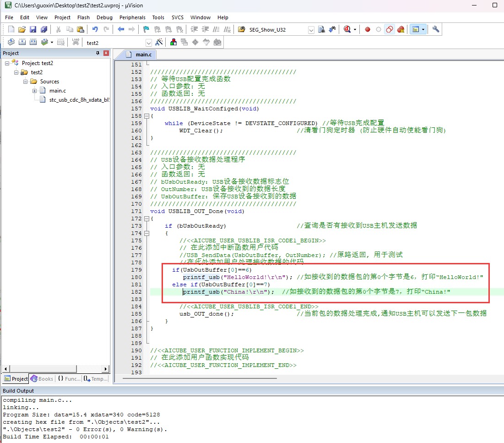The height and width of the screenshot is (443, 504).
Task: Open the Peripherals menu
Action: coord(132,17)
